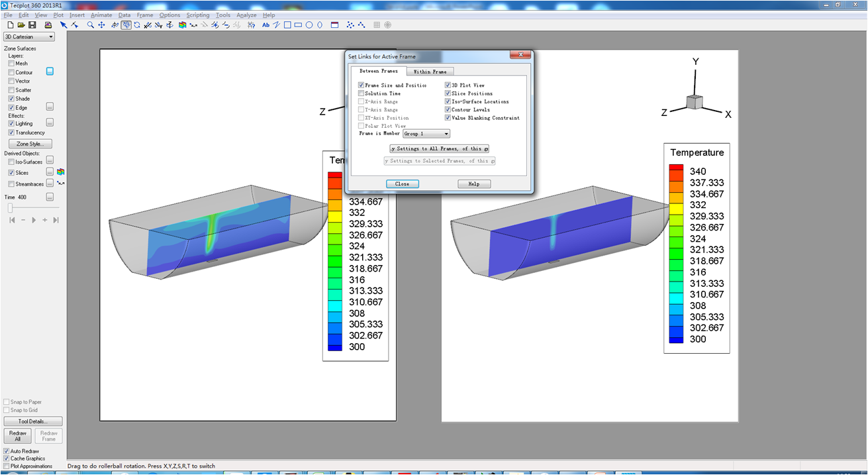Select the probe tool with question mark
868x475 pixels.
pyautogui.click(x=251, y=25)
